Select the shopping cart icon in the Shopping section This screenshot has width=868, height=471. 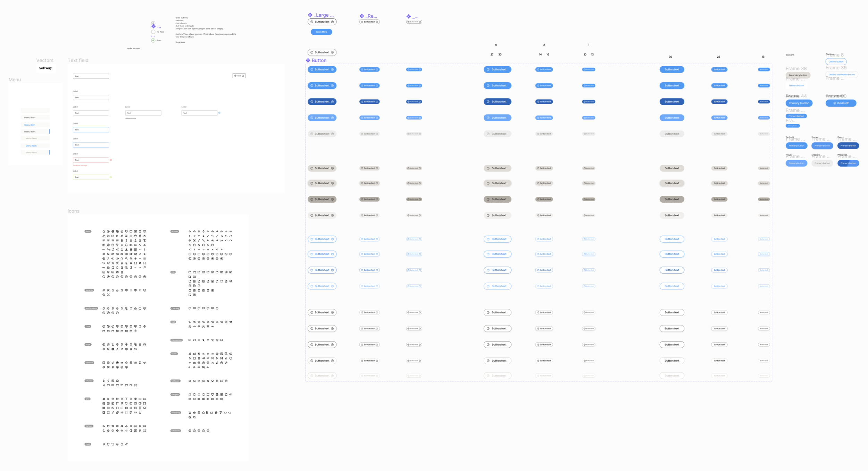tap(190, 413)
